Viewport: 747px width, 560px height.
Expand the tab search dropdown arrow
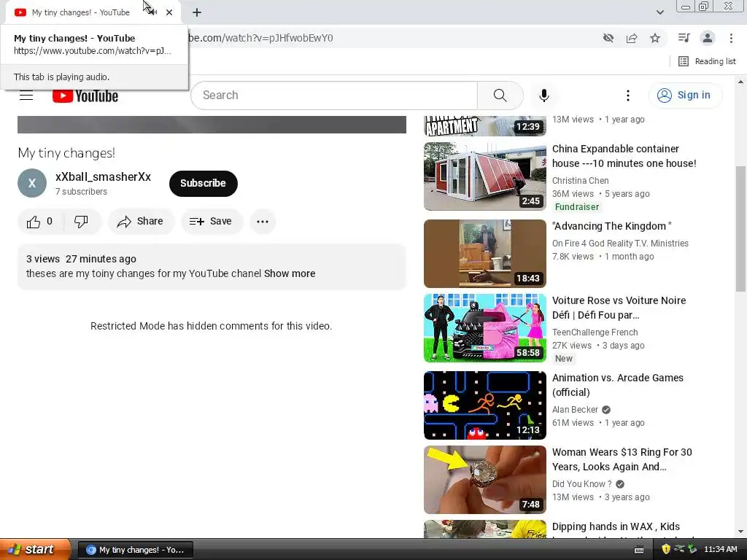click(x=659, y=12)
